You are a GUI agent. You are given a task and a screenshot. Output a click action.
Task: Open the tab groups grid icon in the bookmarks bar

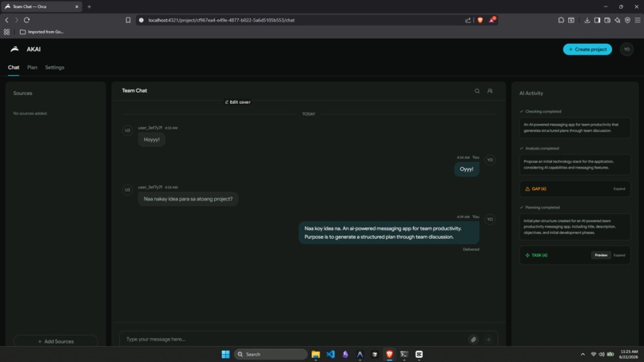point(6,32)
